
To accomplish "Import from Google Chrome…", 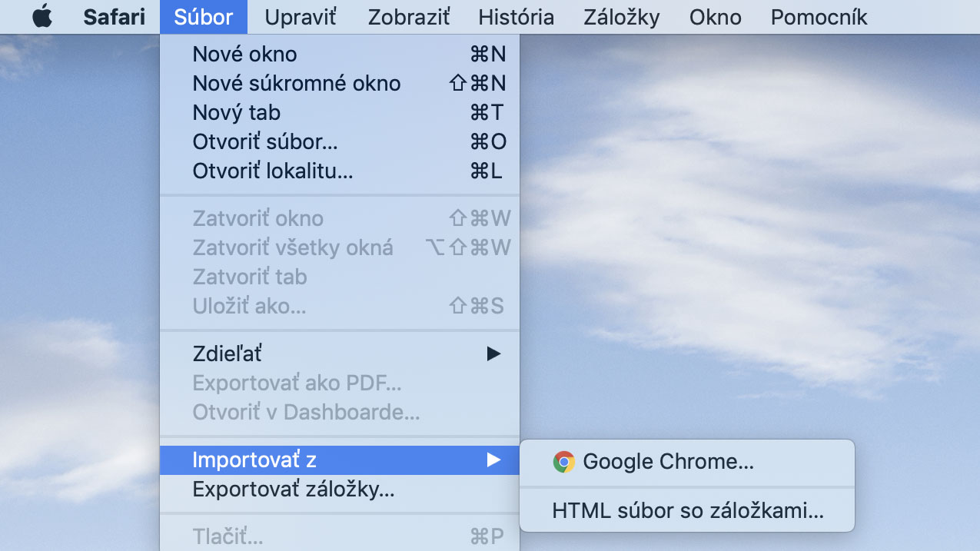I will (687, 462).
